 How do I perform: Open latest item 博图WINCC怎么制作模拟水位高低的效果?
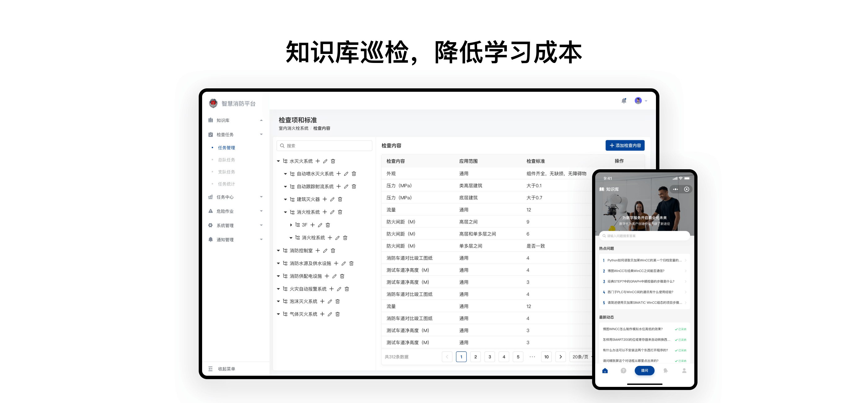point(632,329)
